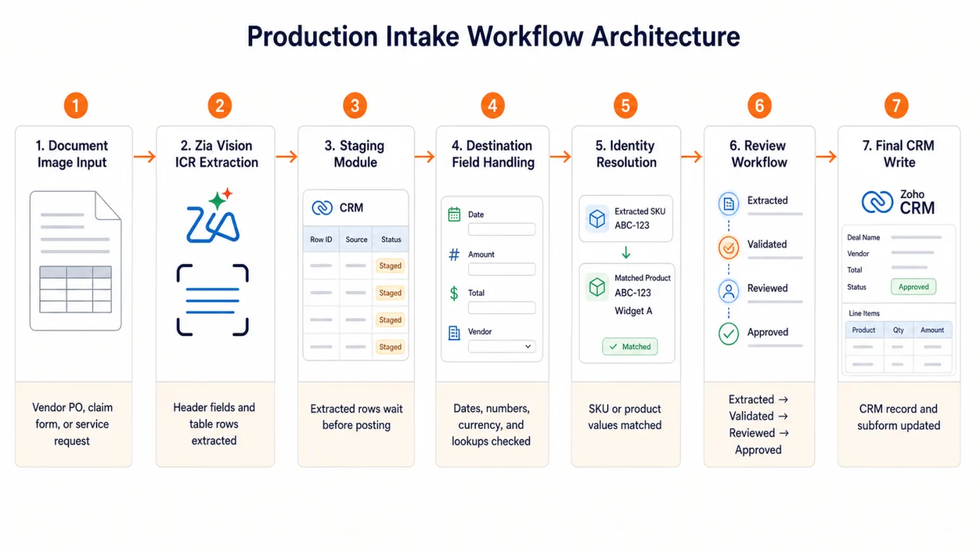The width and height of the screenshot is (980, 552).
Task: Click the CRM text in Staging Module header
Action: pos(351,207)
